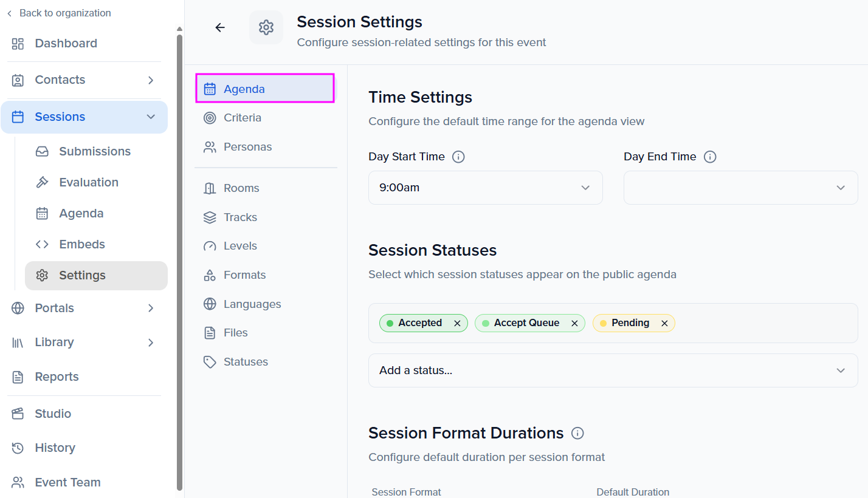Screen dimensions: 868x498
Task: Remove the Pending status tag
Action: [x=664, y=323]
